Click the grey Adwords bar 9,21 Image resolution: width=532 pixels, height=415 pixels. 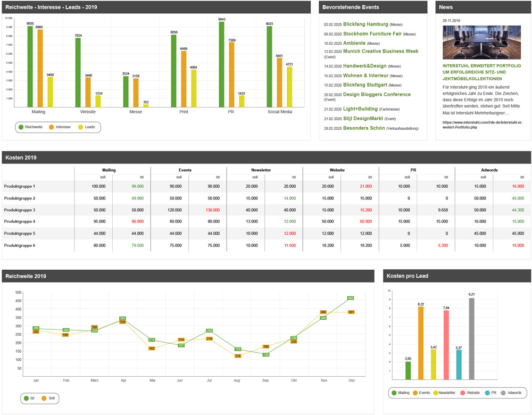471,339
